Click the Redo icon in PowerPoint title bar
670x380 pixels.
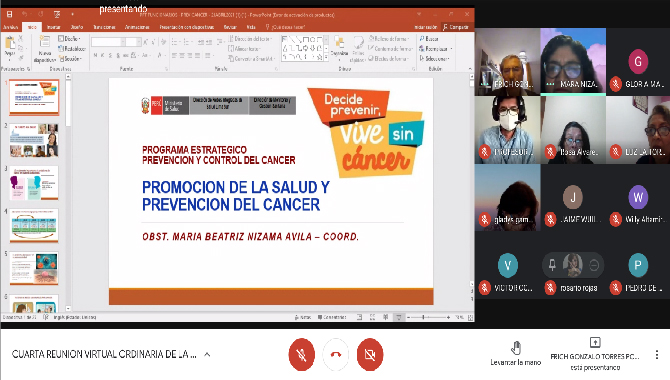[41, 14]
